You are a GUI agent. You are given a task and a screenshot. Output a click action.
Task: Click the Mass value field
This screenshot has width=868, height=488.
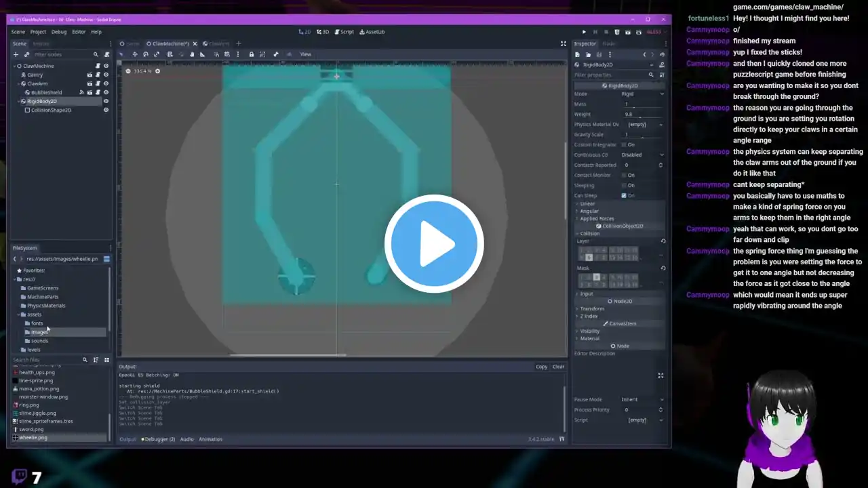tap(642, 104)
